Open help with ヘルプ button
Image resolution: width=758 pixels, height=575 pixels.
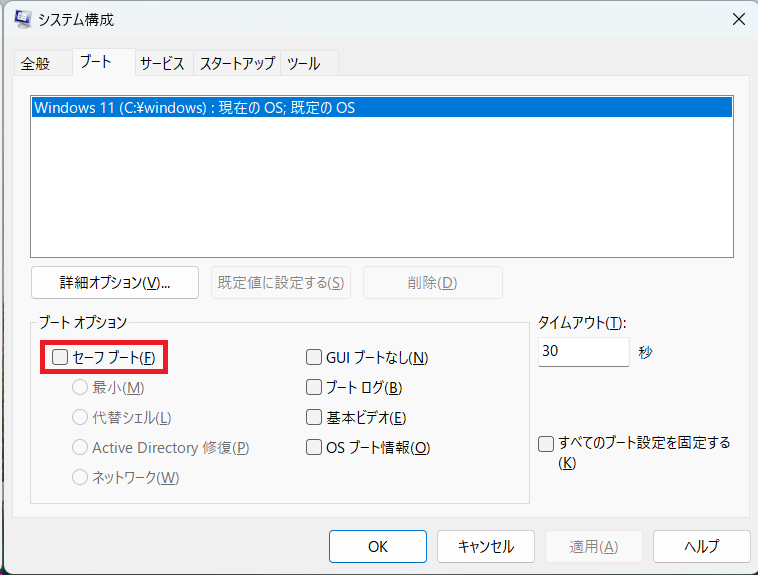click(x=701, y=546)
